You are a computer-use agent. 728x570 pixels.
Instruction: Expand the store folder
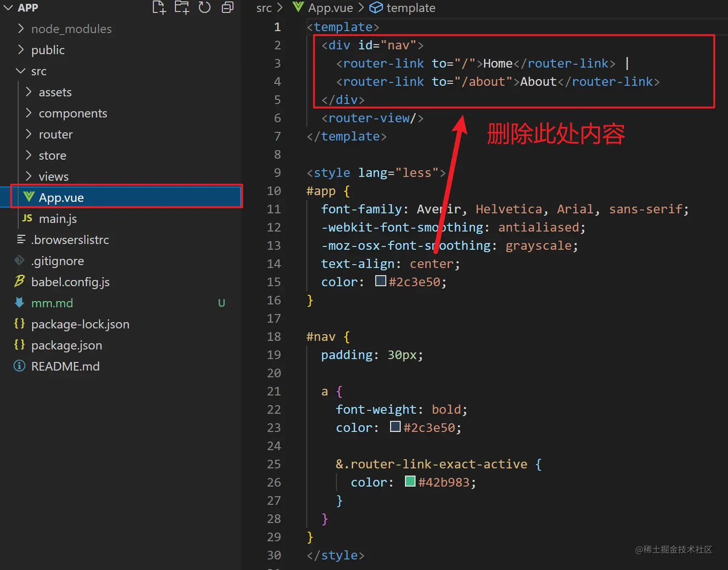click(x=28, y=155)
